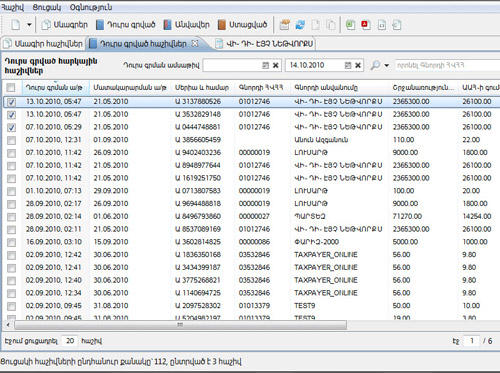Check the row with serial Ա 2097528302

(x=11, y=306)
